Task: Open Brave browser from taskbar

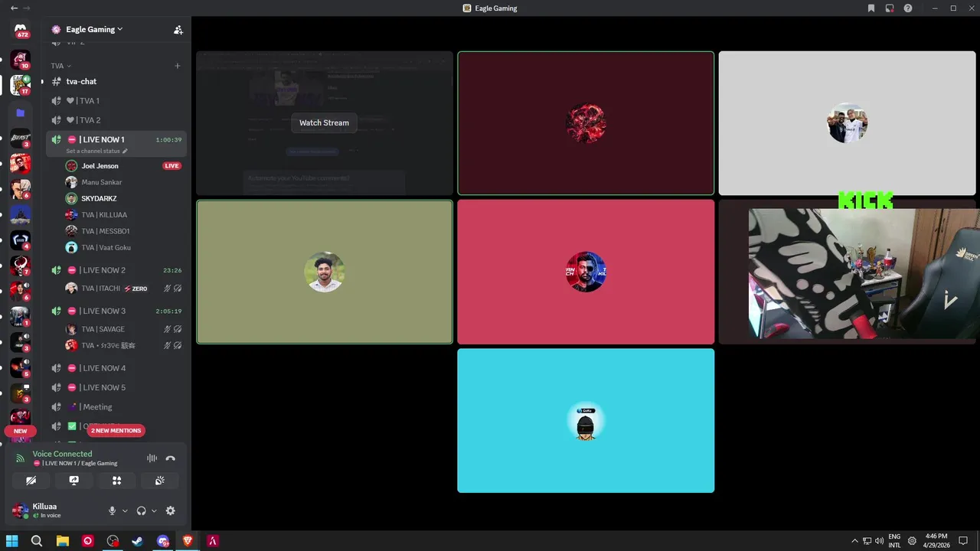Action: coord(188,541)
